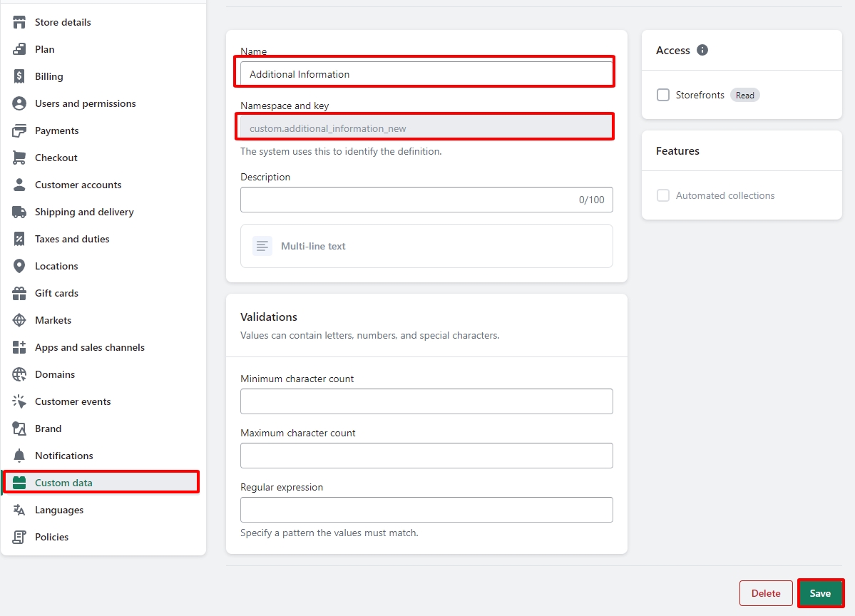
Task: Go to the Taxes and duties section
Action: [72, 239]
